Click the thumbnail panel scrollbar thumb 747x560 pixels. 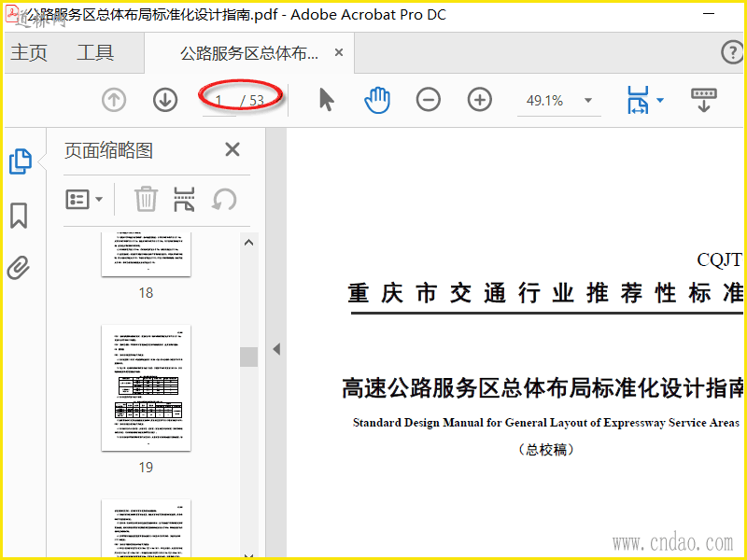point(248,357)
